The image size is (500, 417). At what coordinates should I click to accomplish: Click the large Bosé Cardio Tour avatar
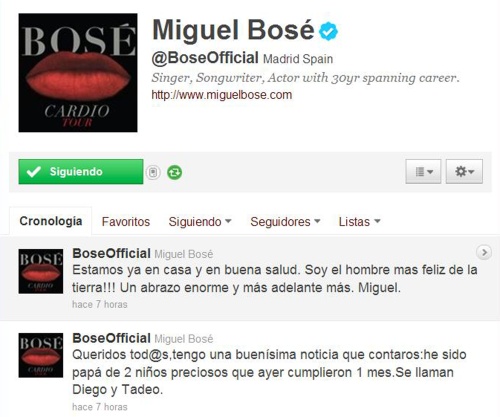pos(78,73)
